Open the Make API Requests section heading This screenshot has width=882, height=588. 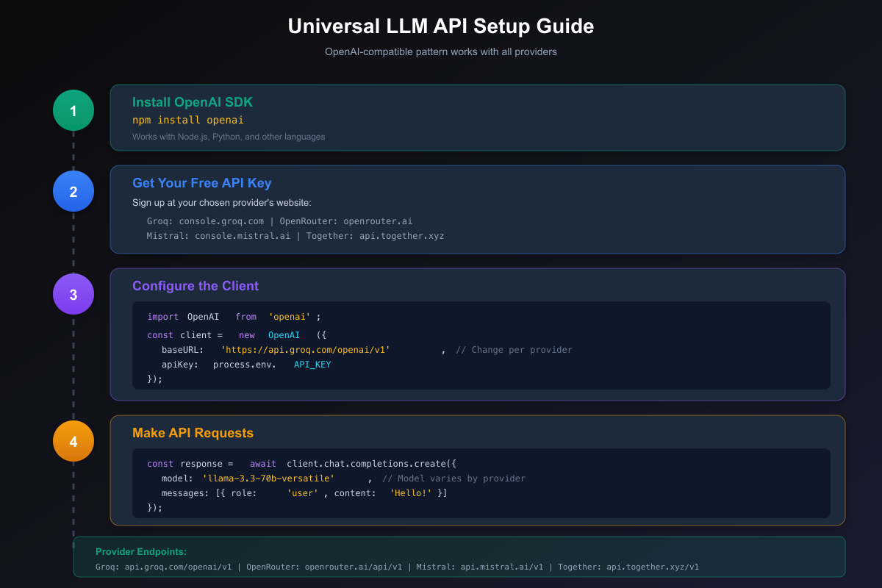tap(193, 433)
